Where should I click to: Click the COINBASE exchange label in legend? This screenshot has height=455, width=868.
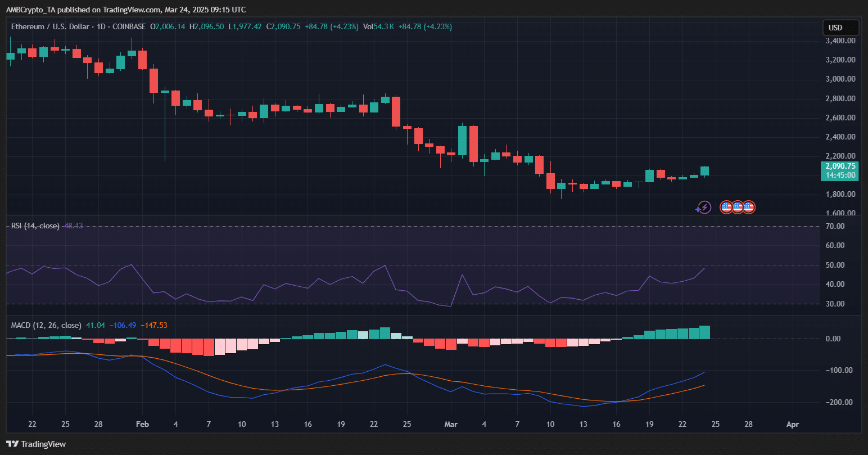point(129,26)
